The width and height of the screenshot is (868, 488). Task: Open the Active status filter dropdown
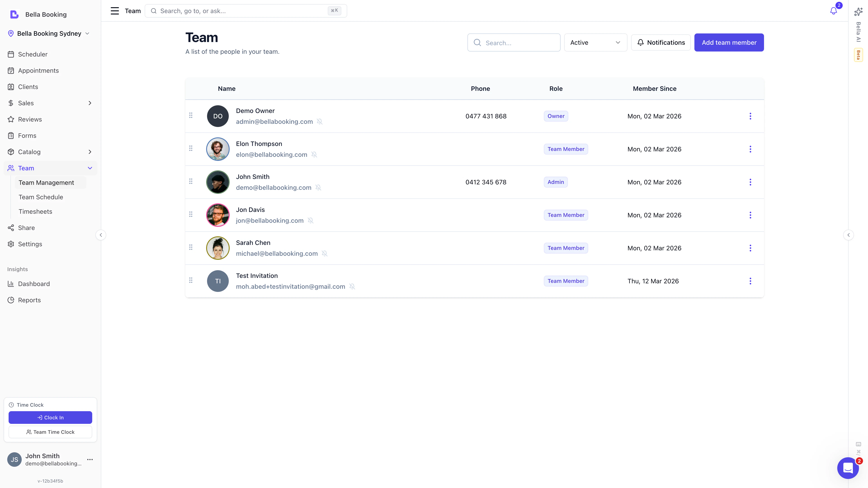point(595,42)
